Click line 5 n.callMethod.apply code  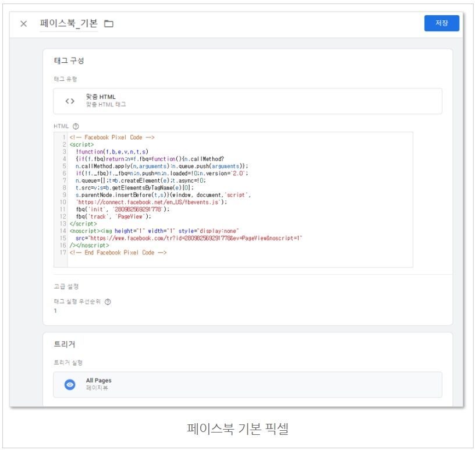[x=162, y=166]
